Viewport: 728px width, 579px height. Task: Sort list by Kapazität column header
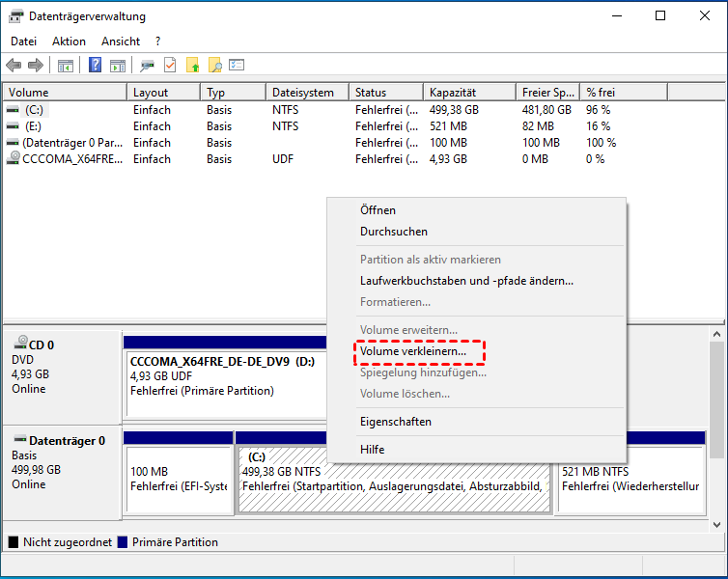click(x=452, y=93)
